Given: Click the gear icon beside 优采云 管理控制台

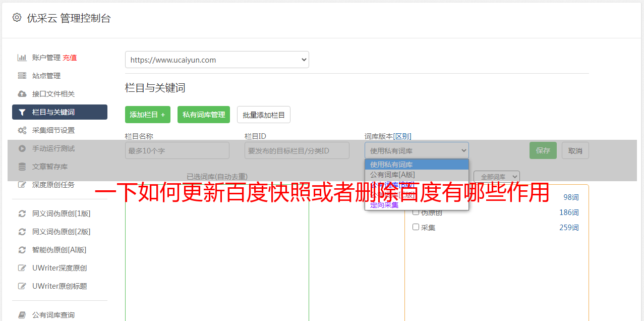Looking at the screenshot, I should coord(17,18).
